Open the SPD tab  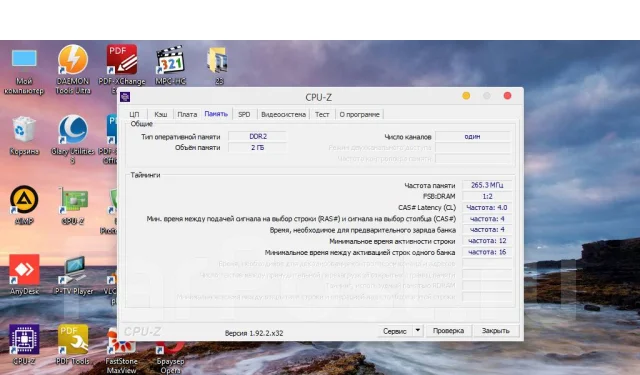pos(244,114)
